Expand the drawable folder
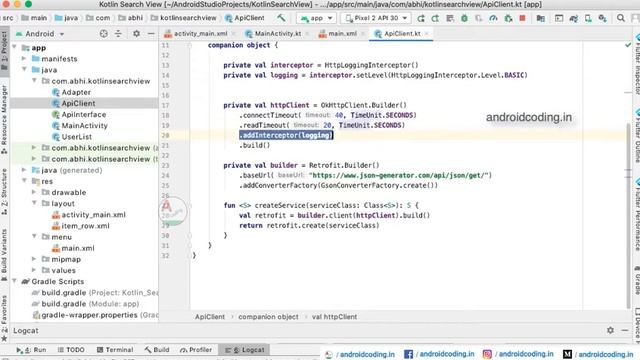 34,192
